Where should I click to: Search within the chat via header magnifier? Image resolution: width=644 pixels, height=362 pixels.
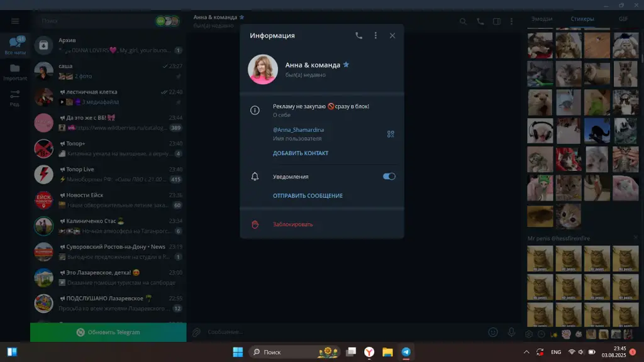(x=463, y=21)
